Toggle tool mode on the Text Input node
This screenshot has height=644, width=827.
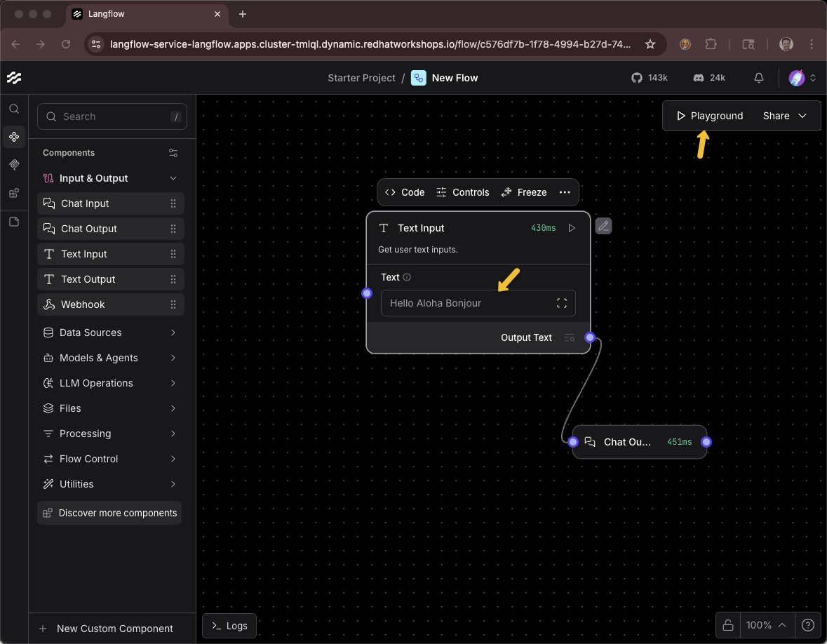click(603, 225)
